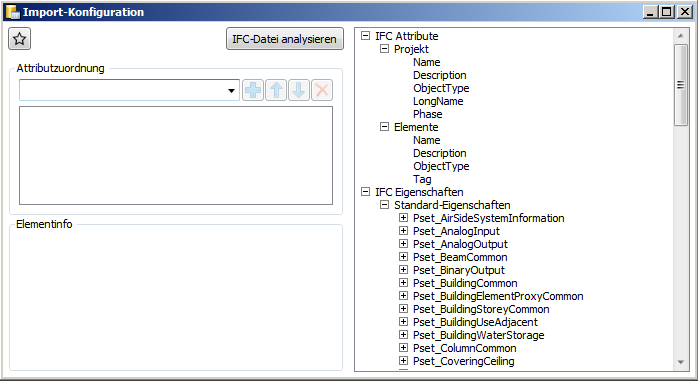
Task: Select ObjectType under Elemente
Action: [x=441, y=166]
